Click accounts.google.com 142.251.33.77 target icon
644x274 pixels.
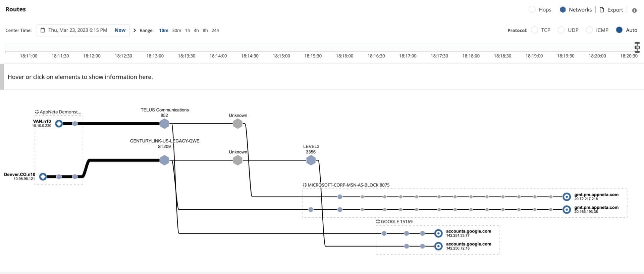click(x=438, y=233)
